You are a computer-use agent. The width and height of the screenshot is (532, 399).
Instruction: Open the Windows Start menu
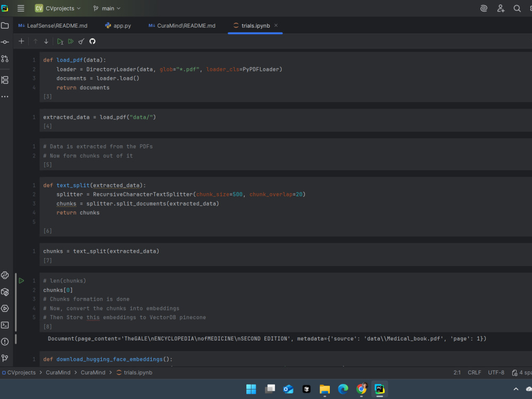point(251,389)
